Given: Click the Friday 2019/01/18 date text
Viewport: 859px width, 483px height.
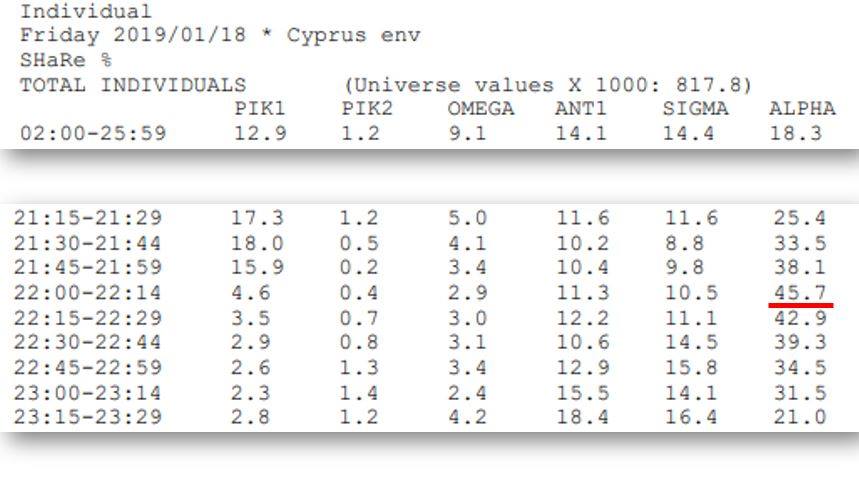Looking at the screenshot, I should (133, 35).
